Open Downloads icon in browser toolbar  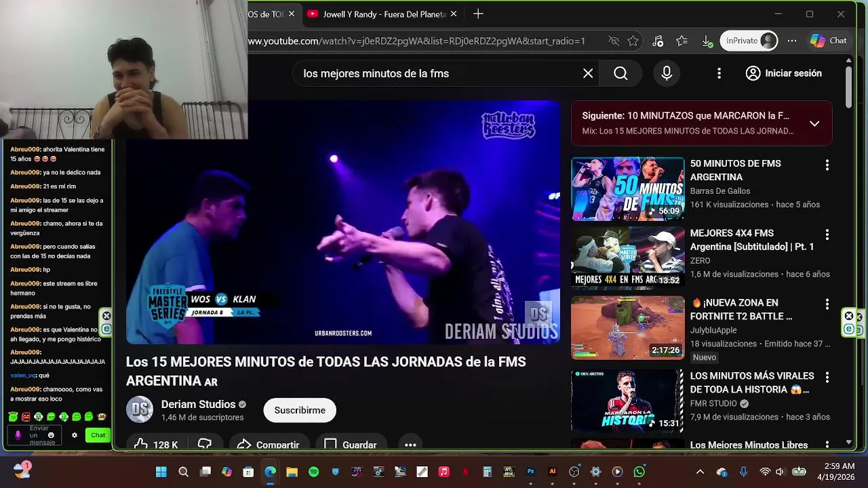(707, 41)
